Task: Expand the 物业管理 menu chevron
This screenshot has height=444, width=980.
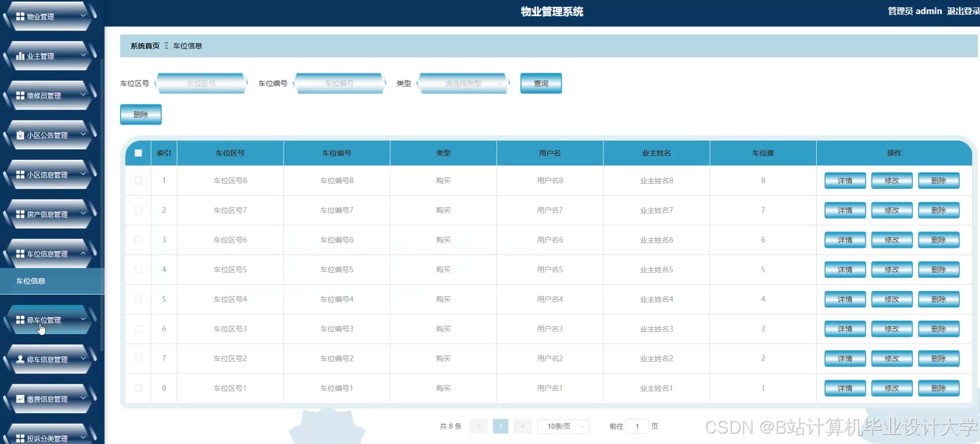Action: click(x=83, y=16)
